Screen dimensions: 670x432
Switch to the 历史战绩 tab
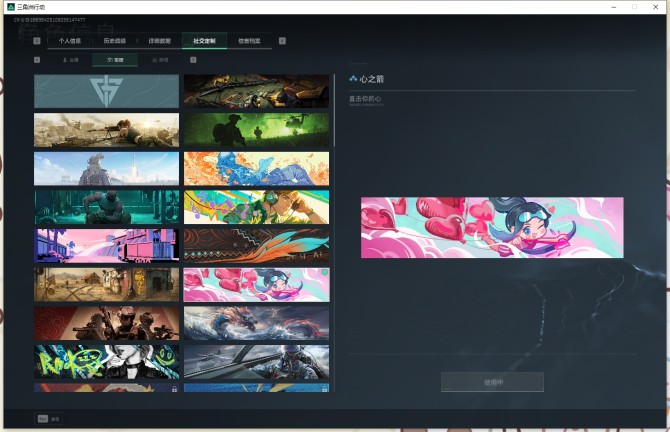click(x=115, y=41)
